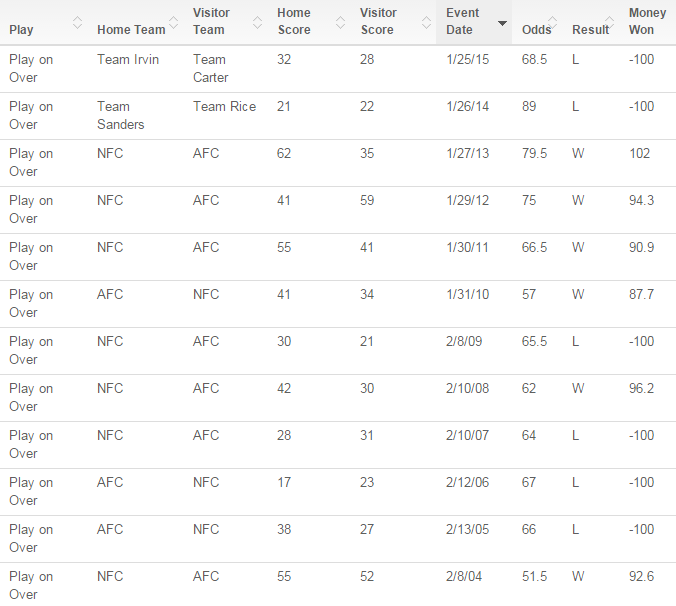Click the 1/27/13 event date cell
This screenshot has width=676, height=606.
467,153
